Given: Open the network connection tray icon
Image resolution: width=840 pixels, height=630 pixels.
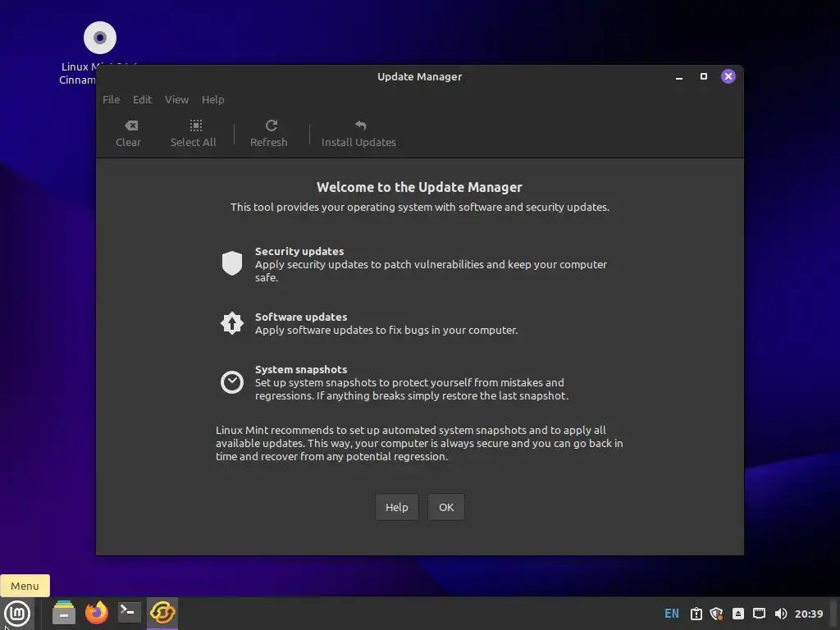Looking at the screenshot, I should (x=759, y=614).
